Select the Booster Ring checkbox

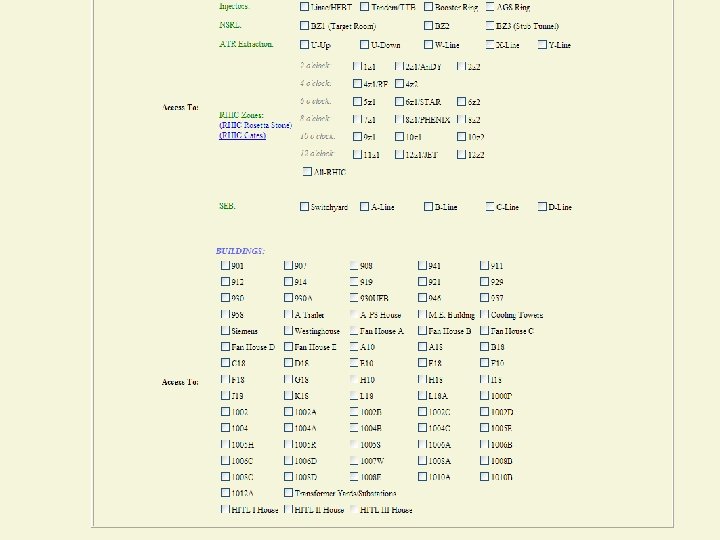[428, 6]
